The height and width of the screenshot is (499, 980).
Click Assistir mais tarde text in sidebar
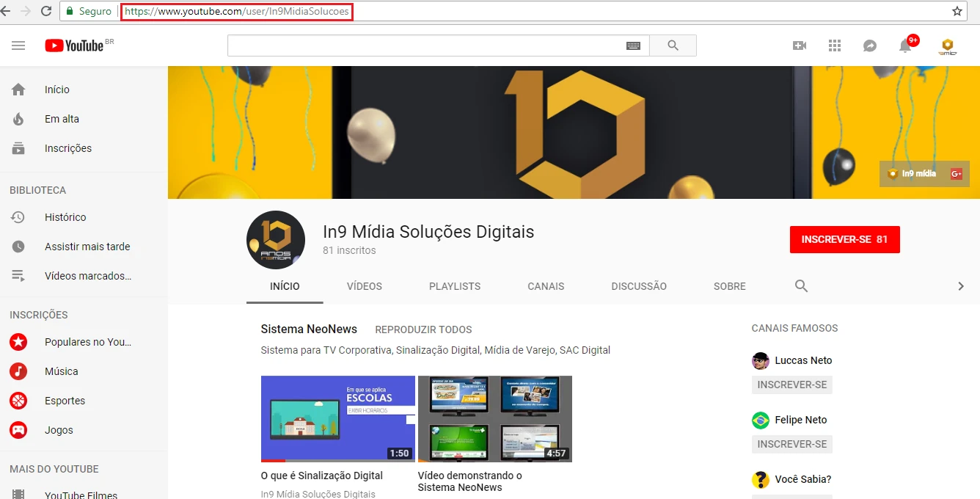point(87,247)
